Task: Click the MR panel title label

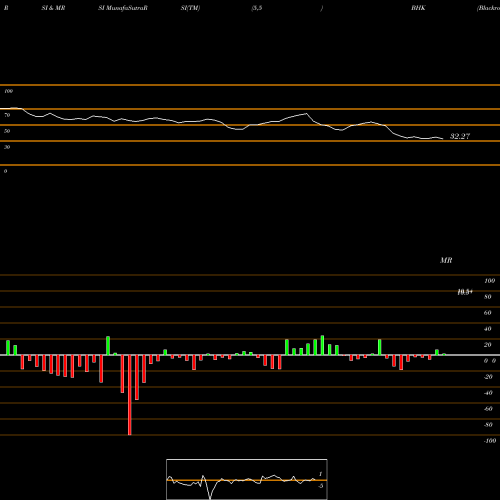Action: pos(446,260)
